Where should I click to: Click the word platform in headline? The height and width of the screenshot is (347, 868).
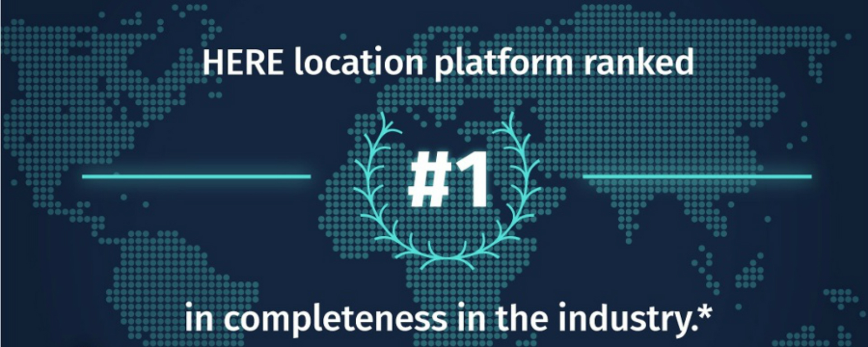click(x=504, y=63)
